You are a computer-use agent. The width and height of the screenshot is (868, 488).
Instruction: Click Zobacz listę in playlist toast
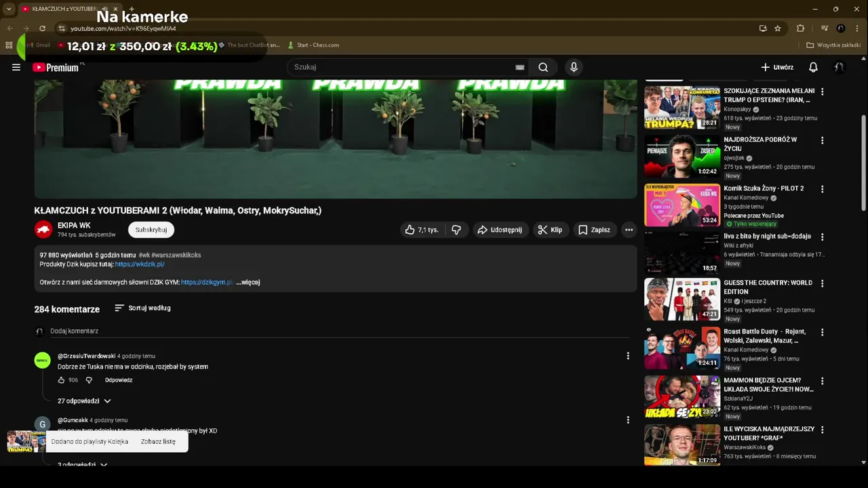(158, 441)
